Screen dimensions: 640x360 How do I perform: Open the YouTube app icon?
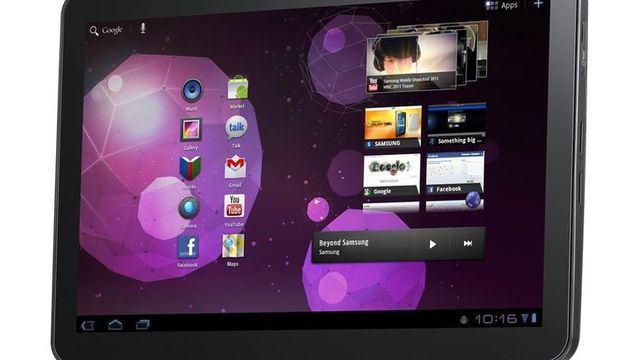click(234, 206)
